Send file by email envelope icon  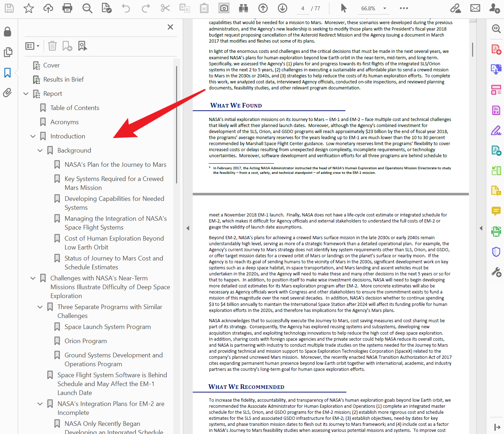[475, 8]
